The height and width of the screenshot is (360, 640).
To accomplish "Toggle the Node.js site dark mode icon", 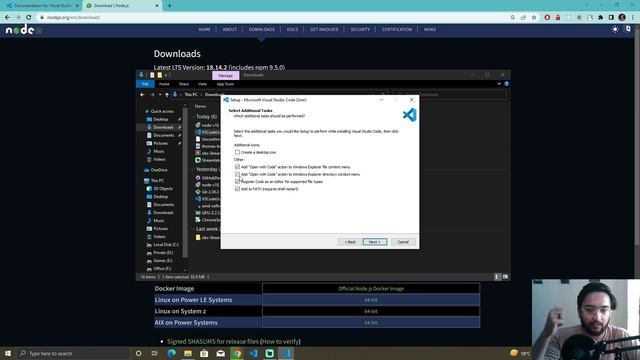I will pos(615,29).
